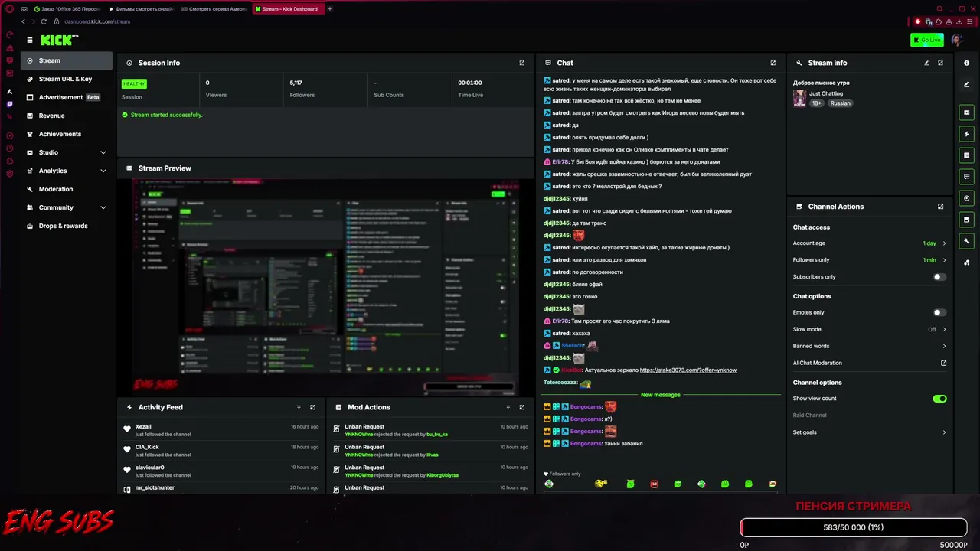Jump to New messages divider in chat
The height and width of the screenshot is (551, 980).
tap(660, 395)
